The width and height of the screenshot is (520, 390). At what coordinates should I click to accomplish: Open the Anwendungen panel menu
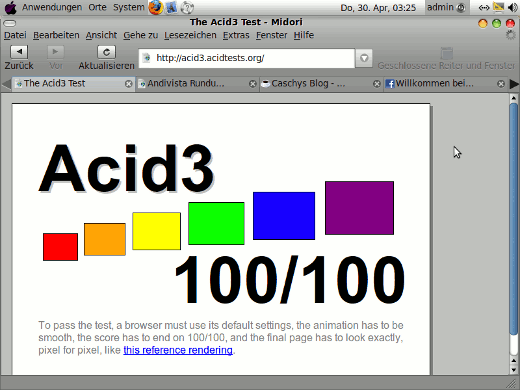pos(52,7)
